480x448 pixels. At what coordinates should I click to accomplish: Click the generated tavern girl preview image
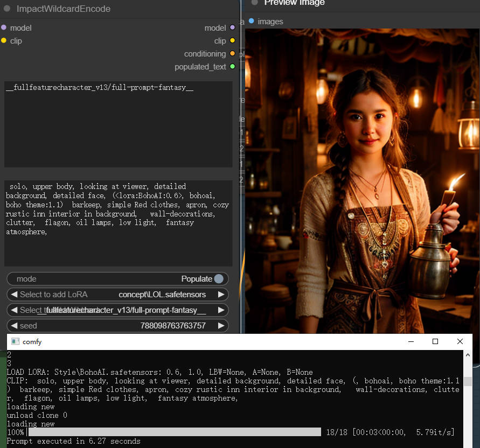click(x=361, y=178)
